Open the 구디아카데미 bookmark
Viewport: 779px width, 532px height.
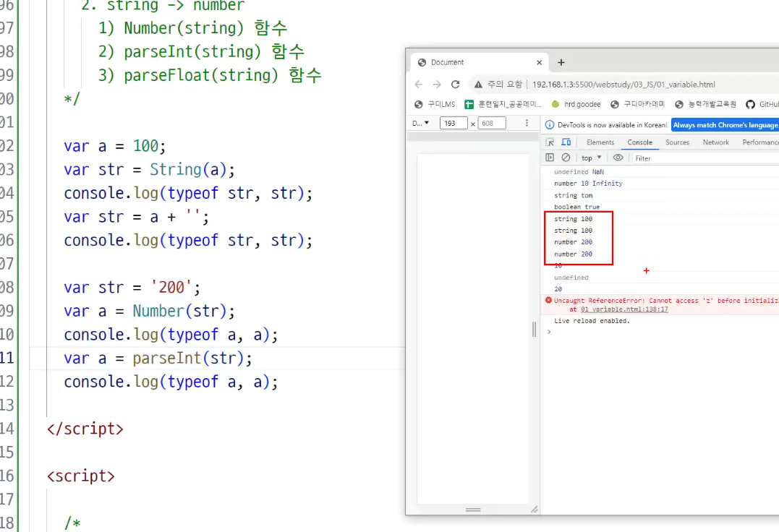[x=637, y=104]
